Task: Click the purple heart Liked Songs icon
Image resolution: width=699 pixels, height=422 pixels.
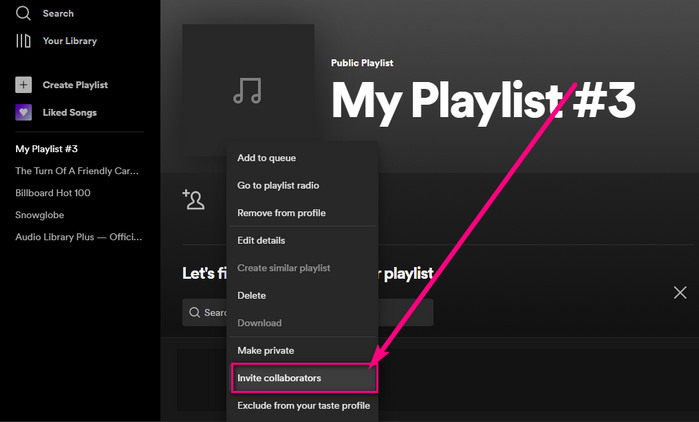Action: pyautogui.click(x=24, y=112)
